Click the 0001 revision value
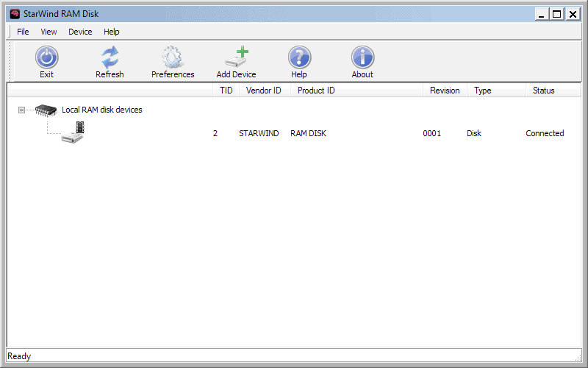 point(432,133)
